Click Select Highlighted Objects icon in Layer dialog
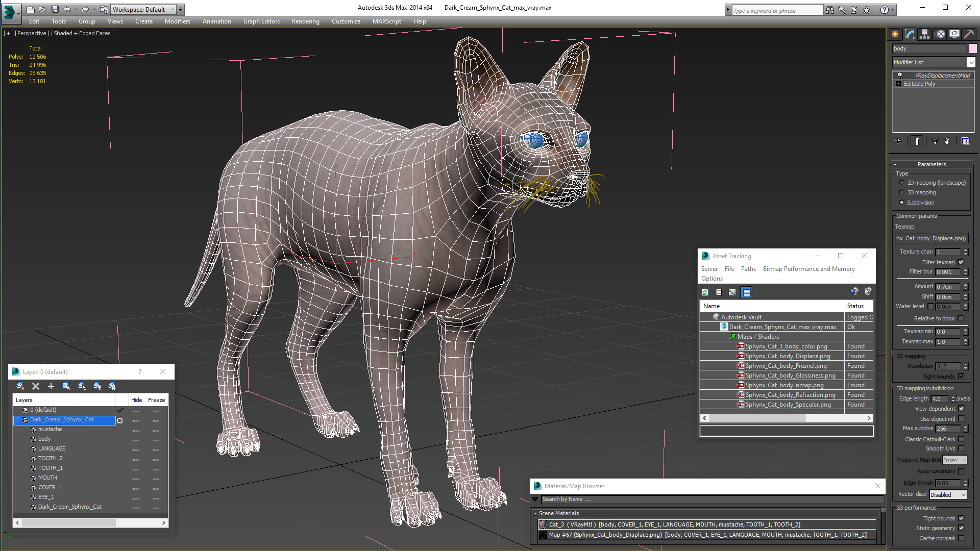The height and width of the screenshot is (551, 980). [66, 386]
